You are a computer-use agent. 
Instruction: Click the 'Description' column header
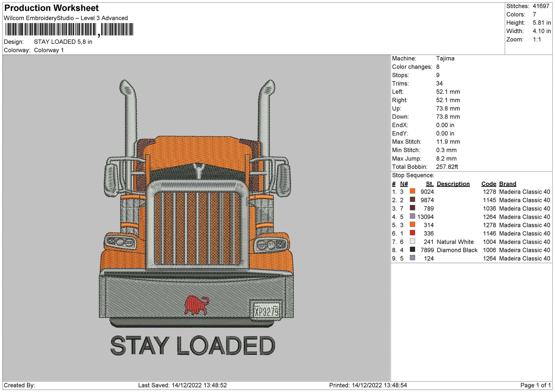[453, 184]
